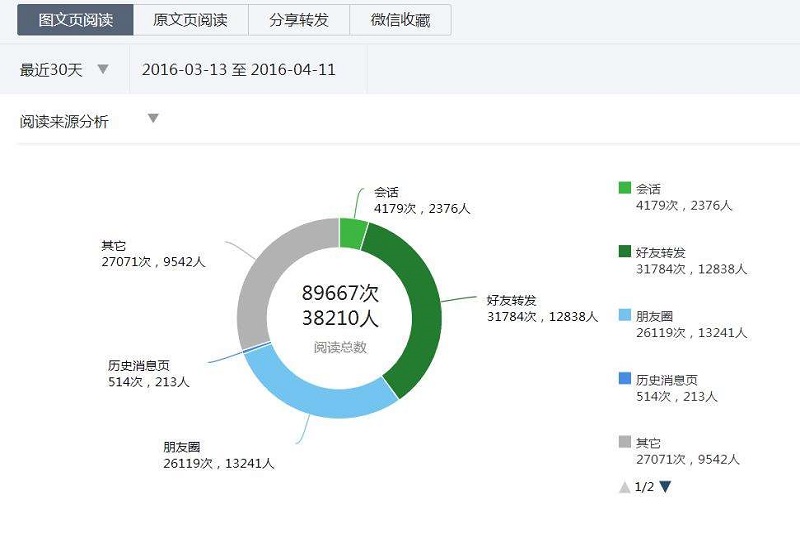The width and height of the screenshot is (800, 533).
Task: Go to next legend page arrow
Action: click(665, 487)
